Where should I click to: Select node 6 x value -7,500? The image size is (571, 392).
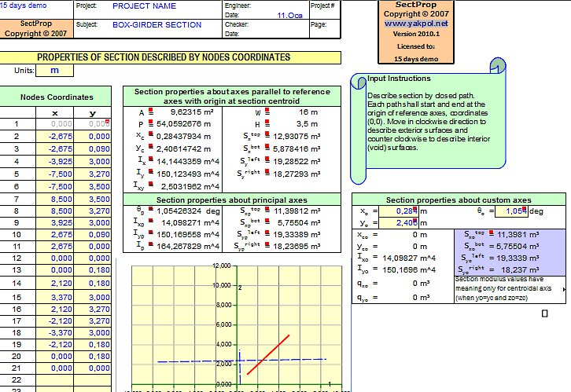click(x=55, y=186)
